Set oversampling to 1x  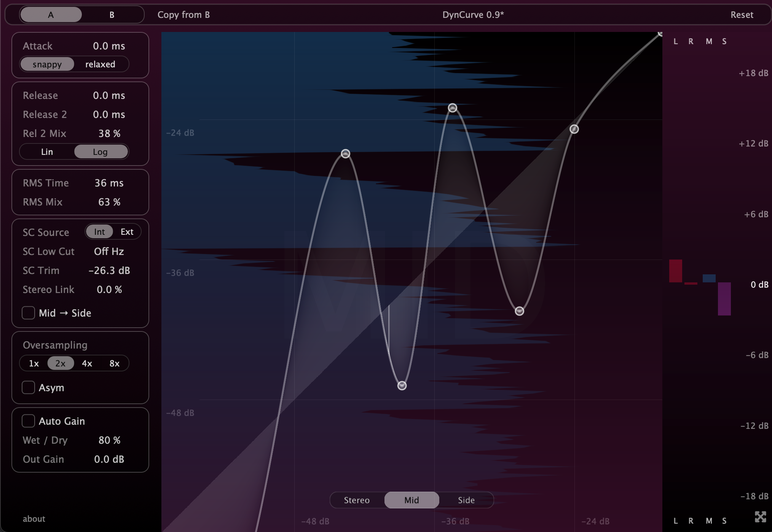[34, 363]
